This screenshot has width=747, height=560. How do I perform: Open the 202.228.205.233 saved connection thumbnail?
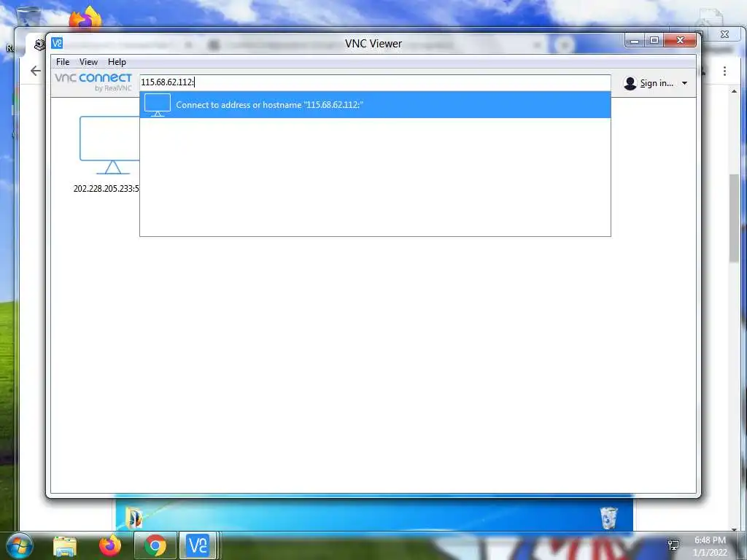point(109,154)
